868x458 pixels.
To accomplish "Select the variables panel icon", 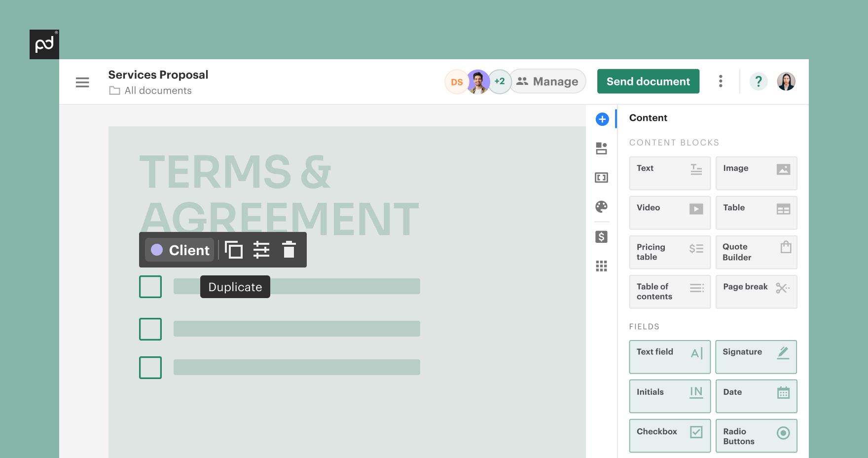I will pos(602,178).
